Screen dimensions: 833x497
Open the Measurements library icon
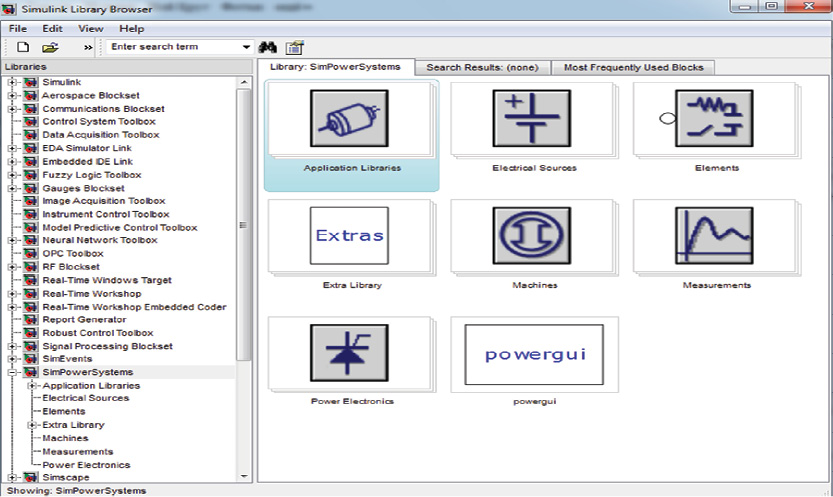[714, 235]
